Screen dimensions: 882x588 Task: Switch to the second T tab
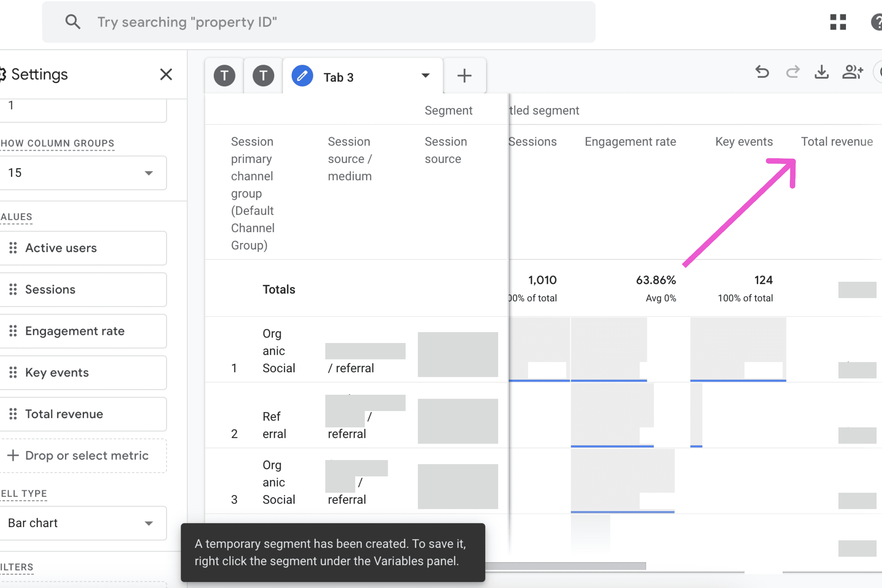click(263, 76)
